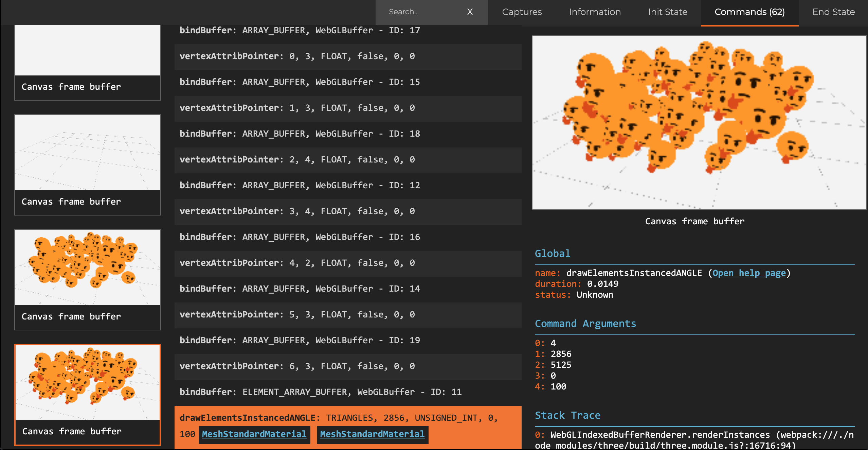The width and height of the screenshot is (868, 450).
Task: Select the Commands (62) tab
Action: click(749, 12)
